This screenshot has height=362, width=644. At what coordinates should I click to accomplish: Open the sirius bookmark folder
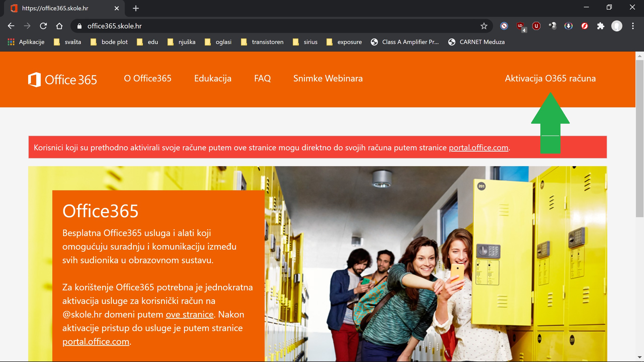[305, 42]
